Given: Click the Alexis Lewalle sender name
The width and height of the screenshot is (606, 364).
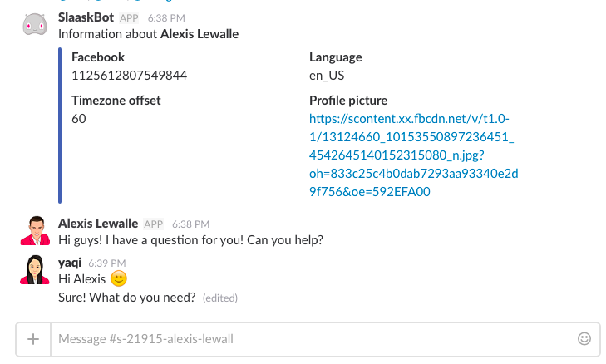Looking at the screenshot, I should [x=98, y=224].
